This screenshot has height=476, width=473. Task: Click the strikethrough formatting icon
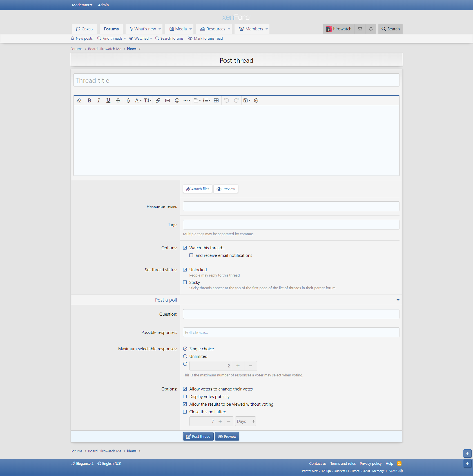click(118, 100)
